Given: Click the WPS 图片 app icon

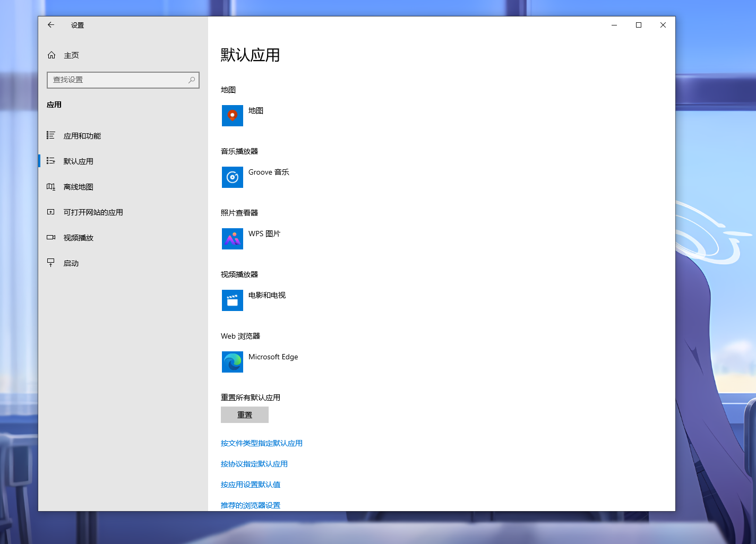Looking at the screenshot, I should [x=233, y=239].
